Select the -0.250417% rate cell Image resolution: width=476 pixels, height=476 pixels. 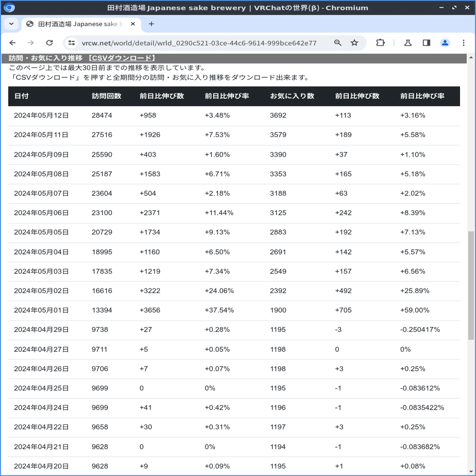coord(420,330)
